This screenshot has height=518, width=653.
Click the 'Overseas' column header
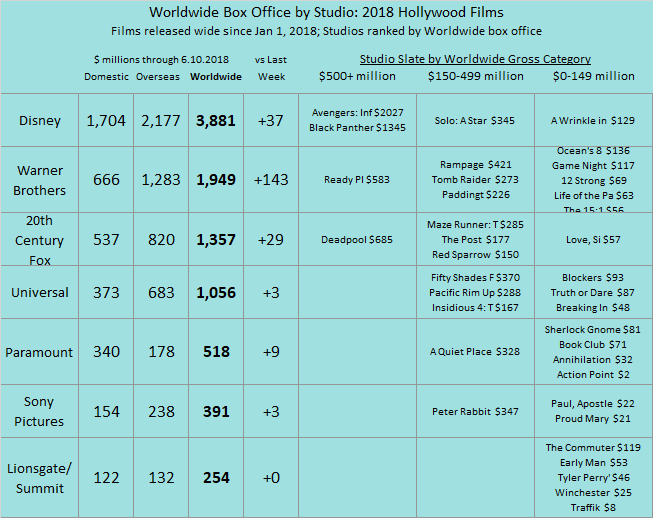(158, 77)
